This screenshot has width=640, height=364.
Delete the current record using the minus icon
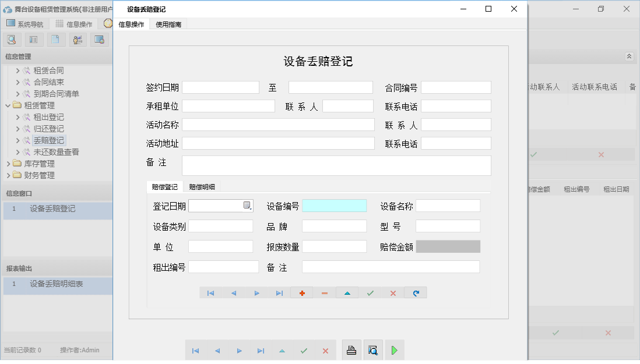324,292
